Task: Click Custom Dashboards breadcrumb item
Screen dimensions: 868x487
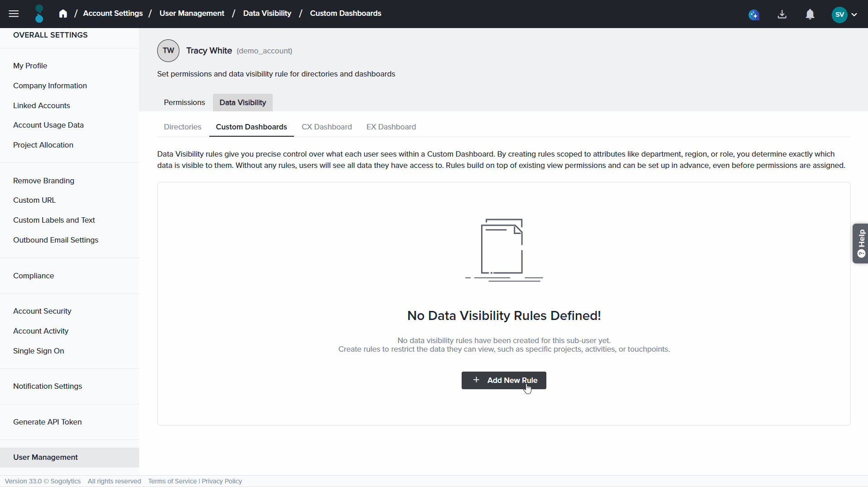Action: 346,14
